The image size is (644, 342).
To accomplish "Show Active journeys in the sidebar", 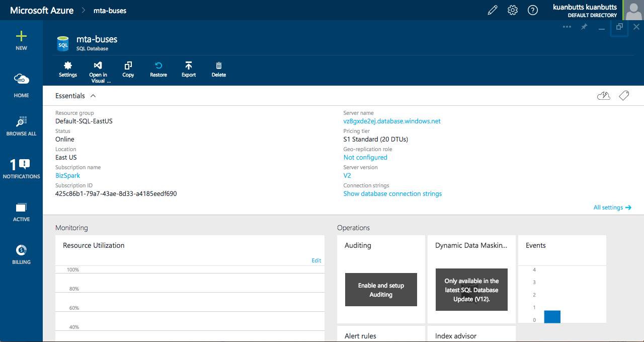I will tap(21, 212).
